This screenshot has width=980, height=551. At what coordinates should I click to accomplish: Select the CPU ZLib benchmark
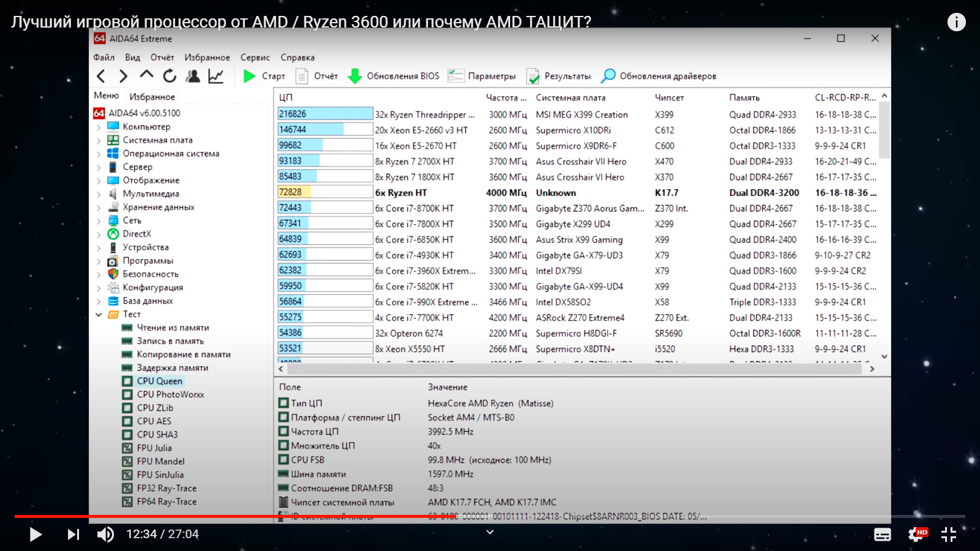pyautogui.click(x=148, y=408)
